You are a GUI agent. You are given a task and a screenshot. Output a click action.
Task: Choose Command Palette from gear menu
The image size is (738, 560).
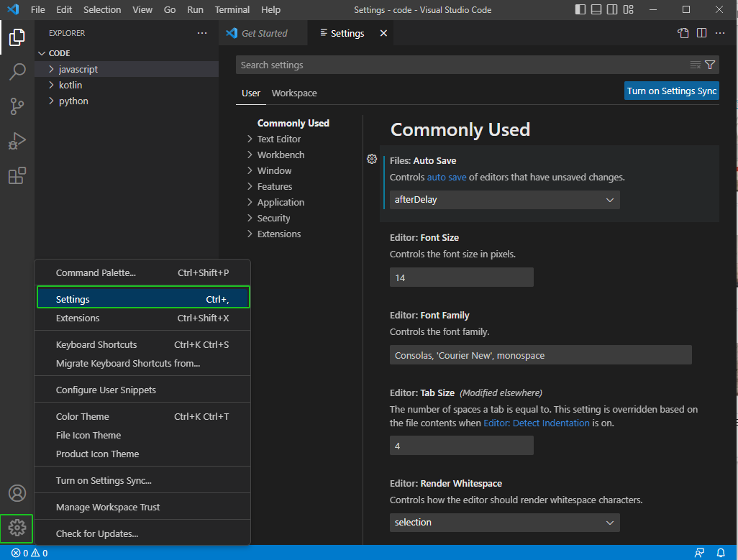(142, 272)
